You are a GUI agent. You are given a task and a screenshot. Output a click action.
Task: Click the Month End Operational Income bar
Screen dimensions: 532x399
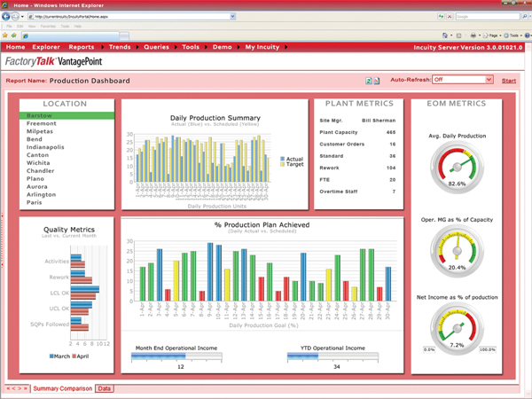click(180, 356)
